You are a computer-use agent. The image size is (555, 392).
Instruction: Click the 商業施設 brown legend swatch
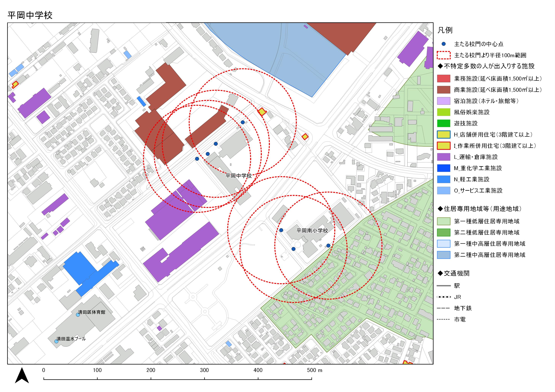[x=444, y=90]
